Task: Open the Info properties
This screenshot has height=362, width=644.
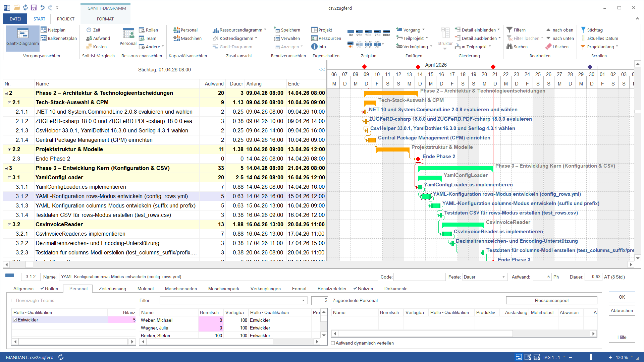Action: point(319,47)
